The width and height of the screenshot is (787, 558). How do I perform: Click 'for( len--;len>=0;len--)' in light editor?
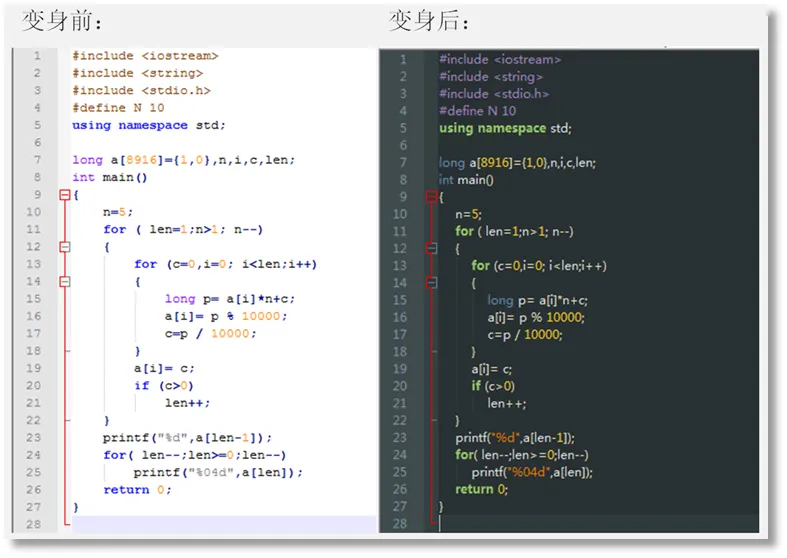click(x=195, y=455)
